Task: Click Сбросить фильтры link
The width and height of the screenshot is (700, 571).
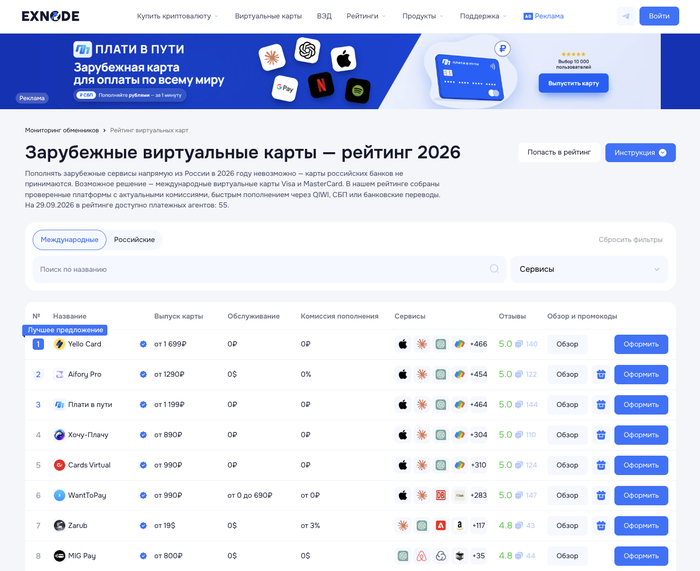Action: (630, 240)
